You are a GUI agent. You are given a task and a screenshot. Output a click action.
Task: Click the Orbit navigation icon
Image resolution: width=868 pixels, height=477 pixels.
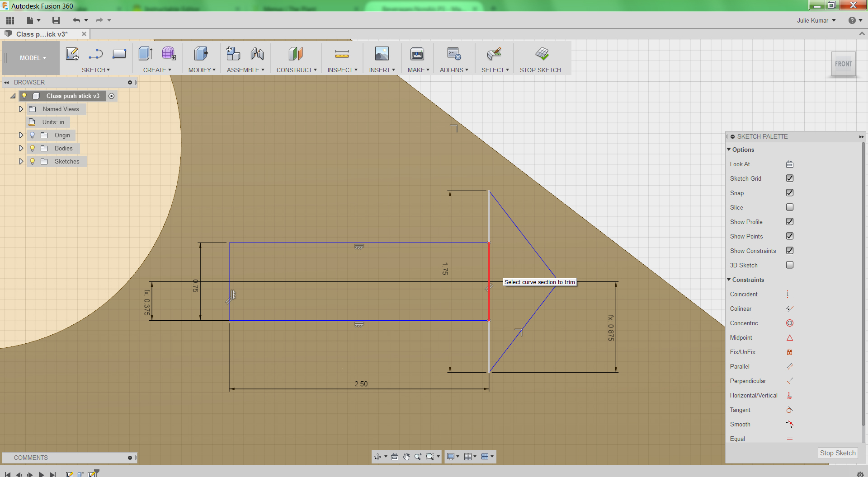377,457
